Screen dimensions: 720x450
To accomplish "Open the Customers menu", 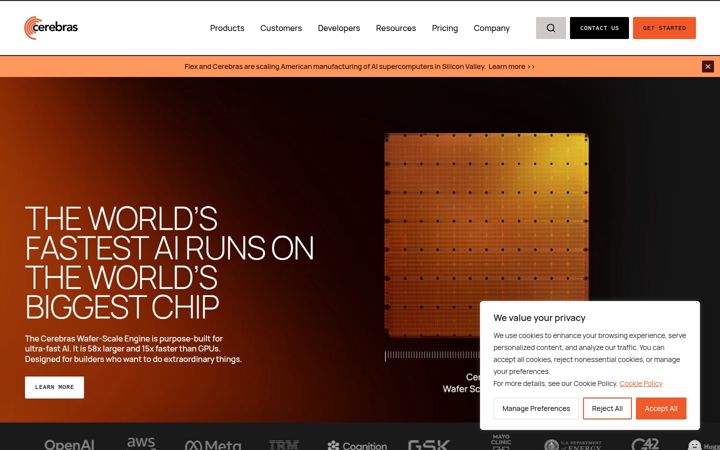I will [x=281, y=28].
